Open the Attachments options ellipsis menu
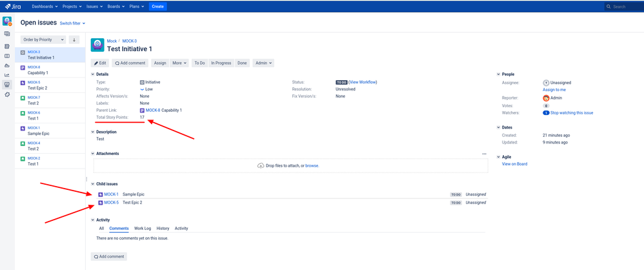The width and height of the screenshot is (644, 270). point(484,154)
